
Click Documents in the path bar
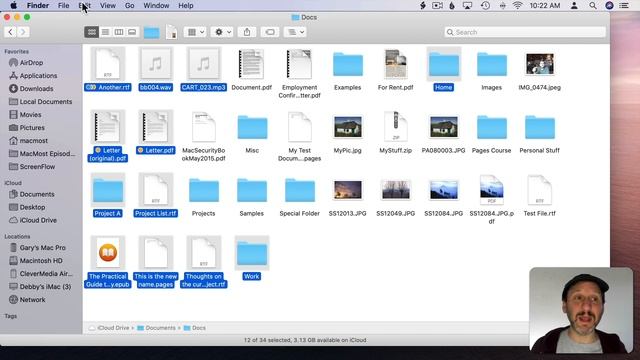[156, 328]
